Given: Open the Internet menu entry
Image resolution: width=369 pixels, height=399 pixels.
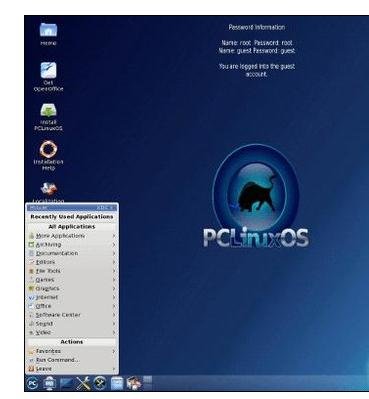Looking at the screenshot, I should pos(72,297).
